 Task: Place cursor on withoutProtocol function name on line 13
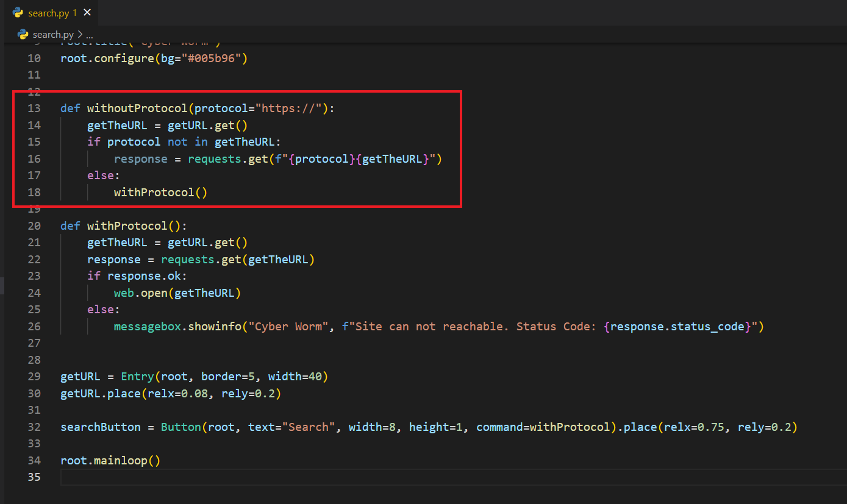point(137,108)
